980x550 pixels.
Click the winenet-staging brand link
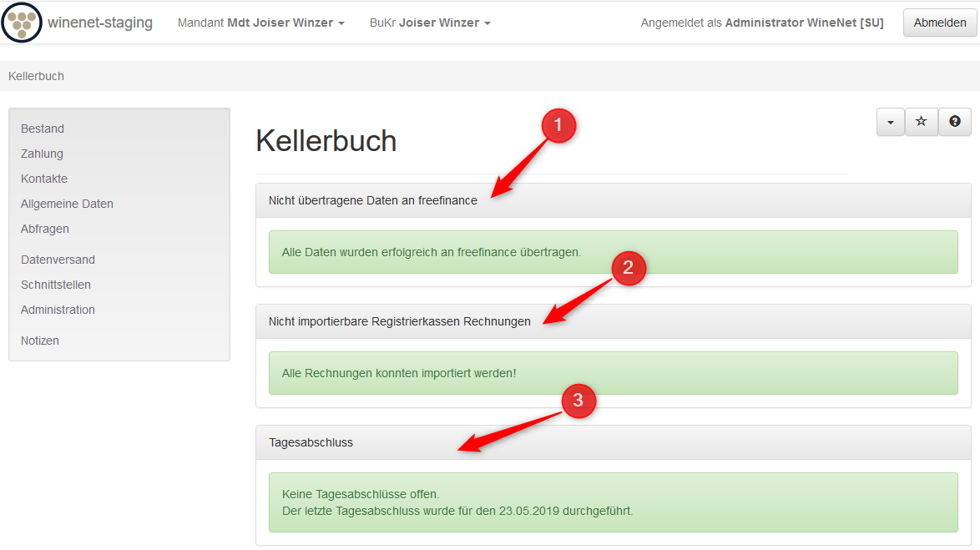[100, 23]
